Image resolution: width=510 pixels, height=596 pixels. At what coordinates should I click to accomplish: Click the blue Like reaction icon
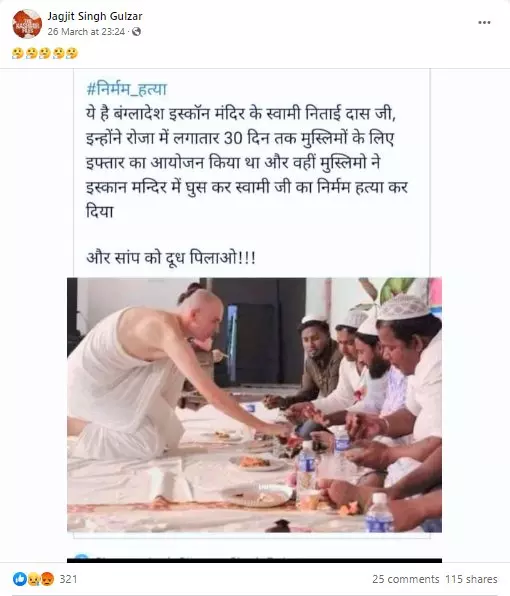coord(19,579)
